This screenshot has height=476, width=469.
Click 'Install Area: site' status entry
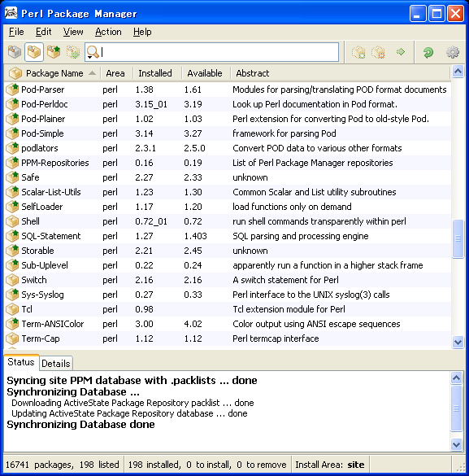(330, 465)
